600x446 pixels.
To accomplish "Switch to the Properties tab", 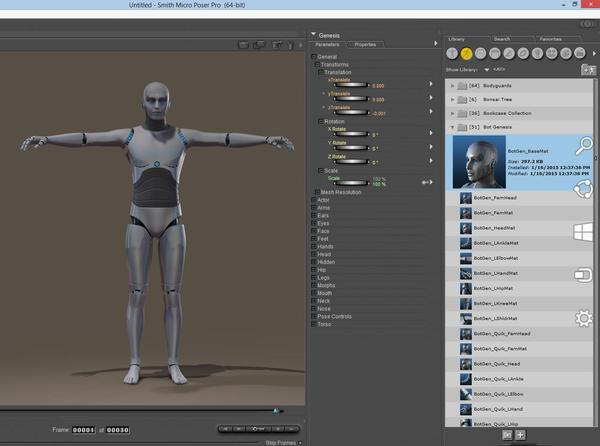I will pyautogui.click(x=365, y=45).
